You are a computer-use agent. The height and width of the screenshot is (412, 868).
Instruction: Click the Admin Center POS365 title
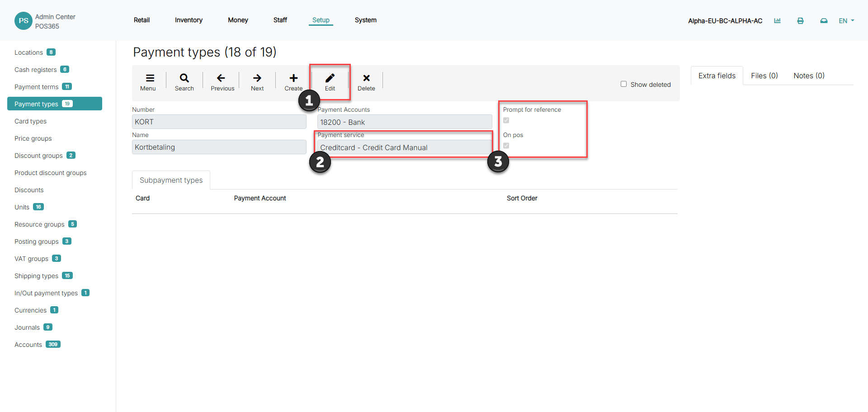[x=55, y=21]
